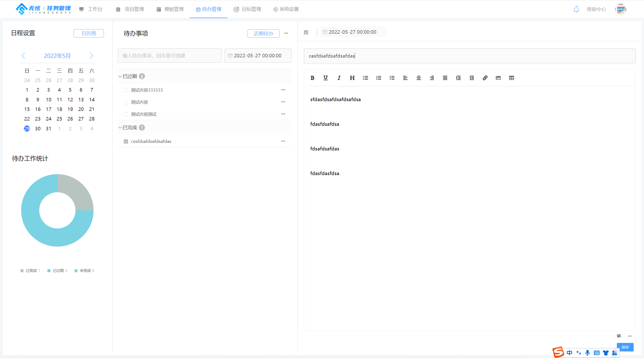Center align text in the editor
Image resolution: width=644 pixels, height=358 pixels.
point(419,78)
